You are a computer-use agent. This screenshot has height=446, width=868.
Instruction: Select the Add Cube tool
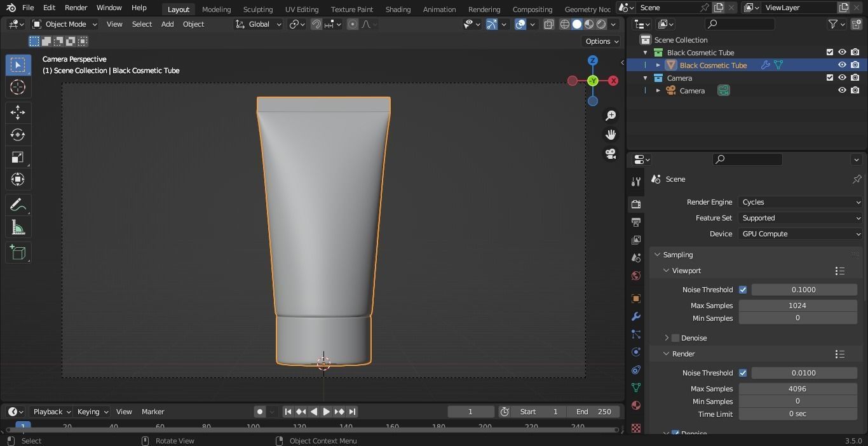(x=18, y=253)
